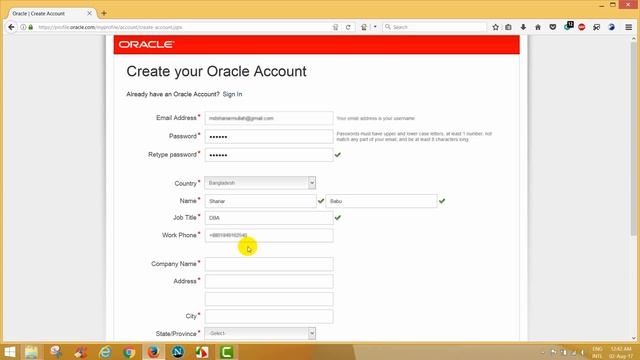Click the Work Phone field

[269, 236]
